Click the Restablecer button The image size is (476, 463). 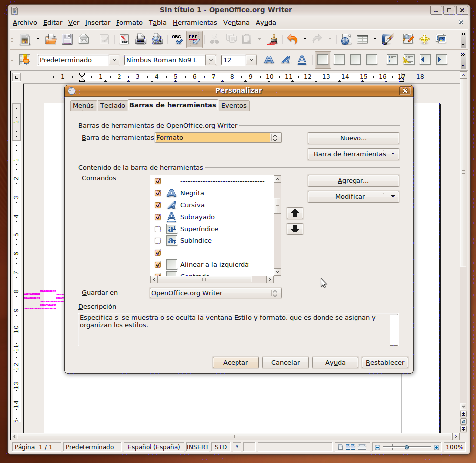point(385,363)
